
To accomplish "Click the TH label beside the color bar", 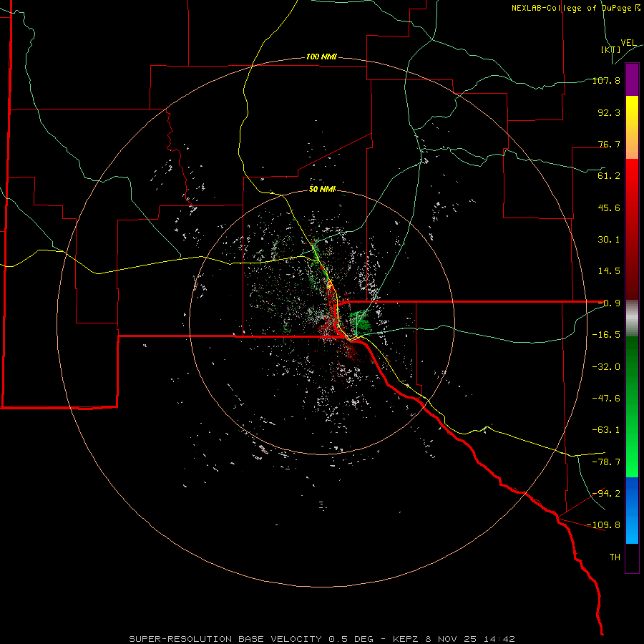I will pos(615,557).
